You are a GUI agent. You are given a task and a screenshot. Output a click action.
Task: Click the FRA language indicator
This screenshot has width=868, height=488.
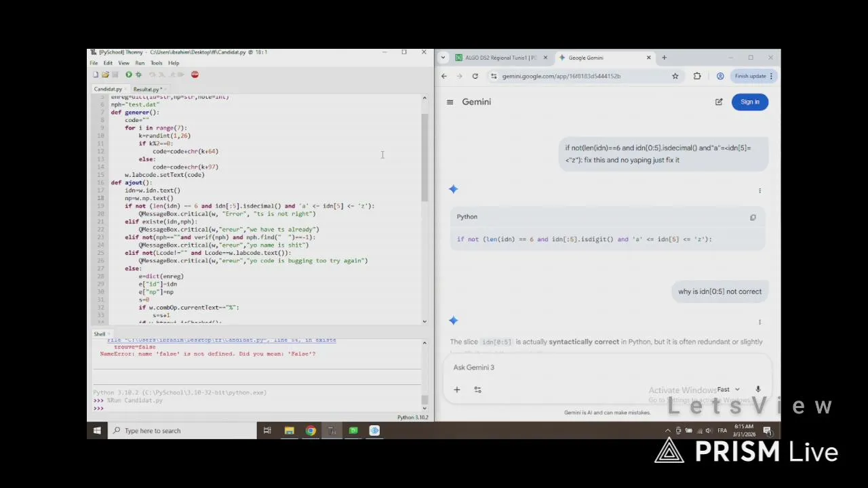pos(722,431)
